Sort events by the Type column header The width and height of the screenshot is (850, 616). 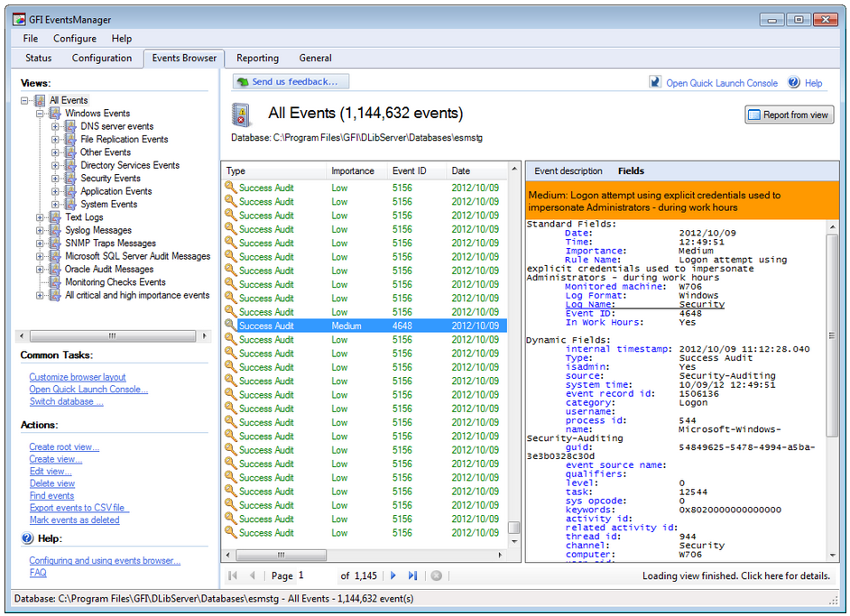pos(274,170)
